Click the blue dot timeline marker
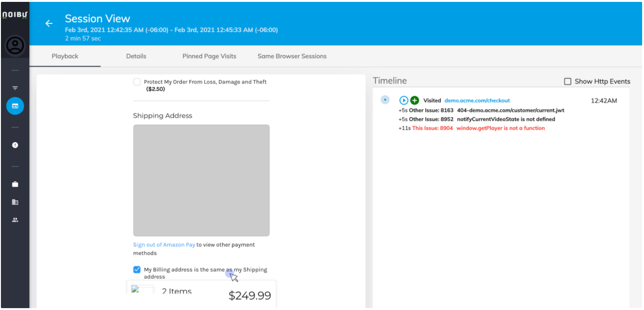644x310 pixels. tap(385, 100)
